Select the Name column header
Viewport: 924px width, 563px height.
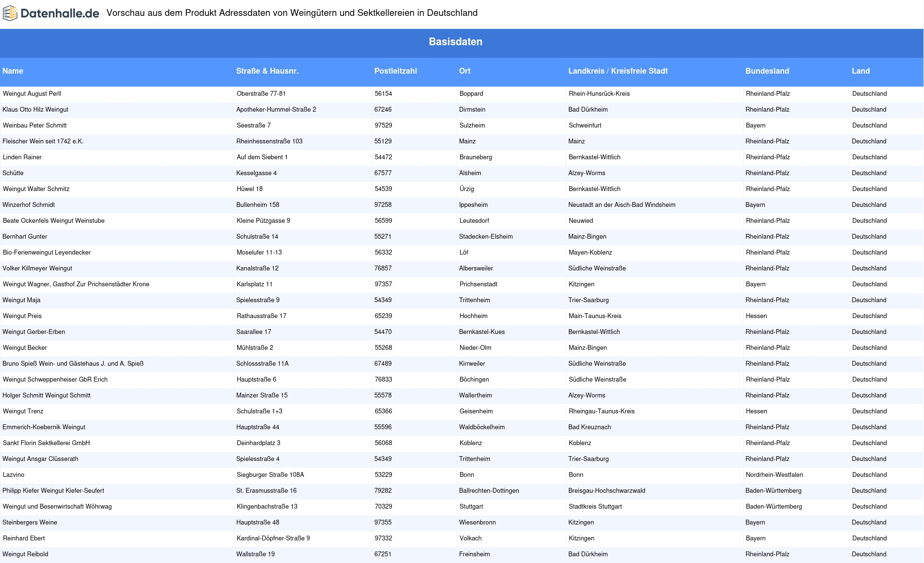point(13,71)
